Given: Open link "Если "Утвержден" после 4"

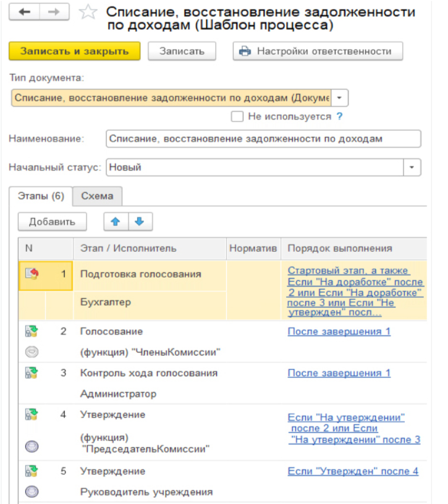Looking at the screenshot, I should pos(353,471).
